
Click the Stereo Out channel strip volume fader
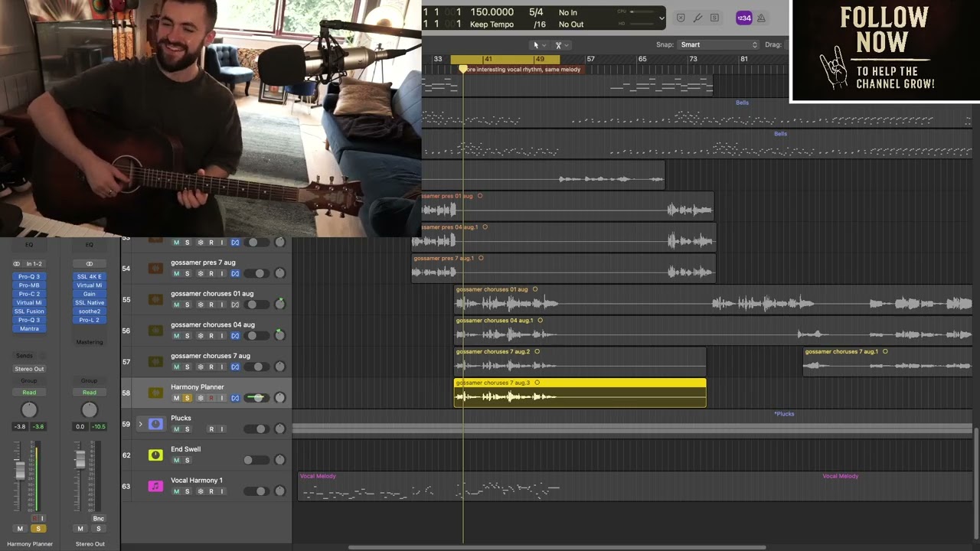[80, 458]
